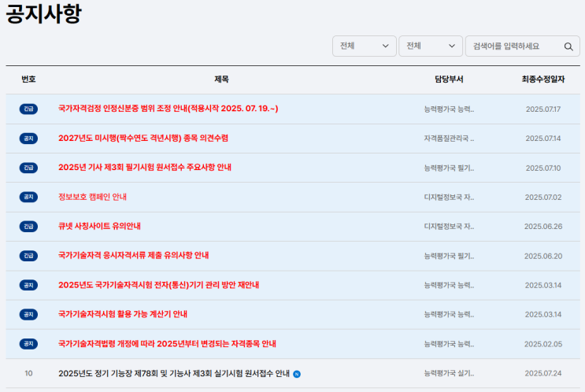Open the 큐넷 사칭사이트 유의안내 notice
This screenshot has width=585, height=392.
99,226
